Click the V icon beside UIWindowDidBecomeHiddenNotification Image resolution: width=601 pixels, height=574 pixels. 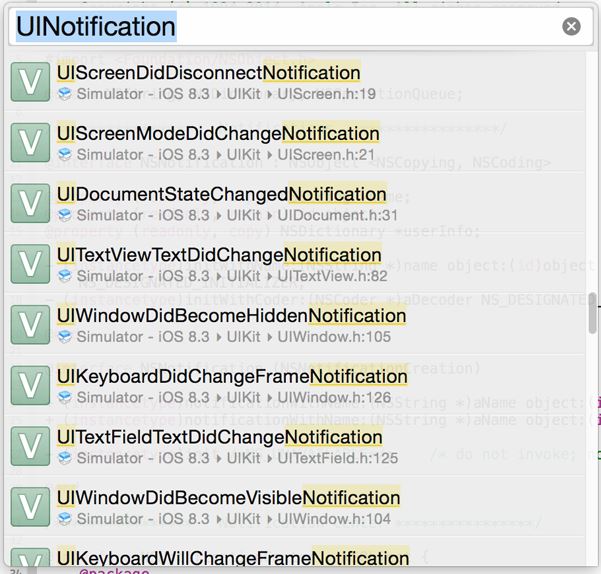tap(30, 326)
